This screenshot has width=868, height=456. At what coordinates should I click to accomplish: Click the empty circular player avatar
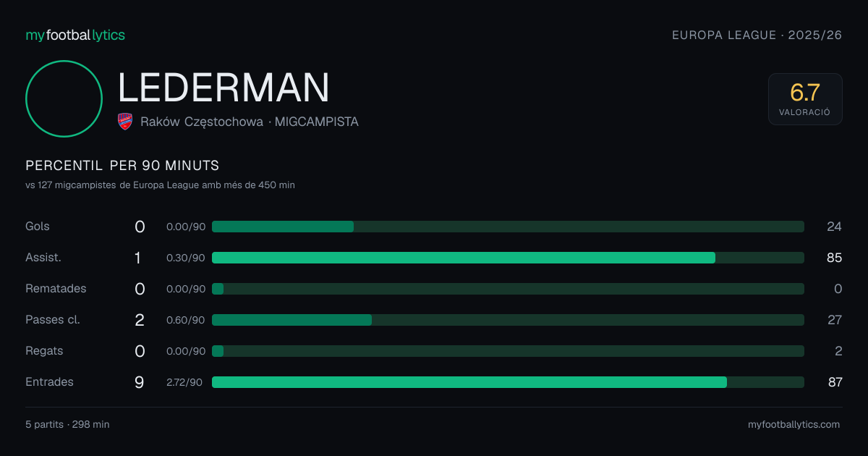[64, 98]
